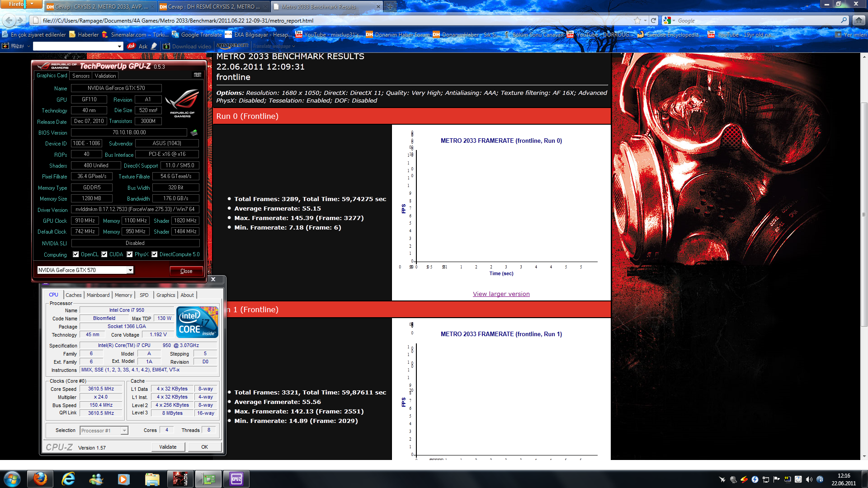Screen dimensions: 868x488
Task: Open View larger version link for Run 0
Action: coord(501,294)
